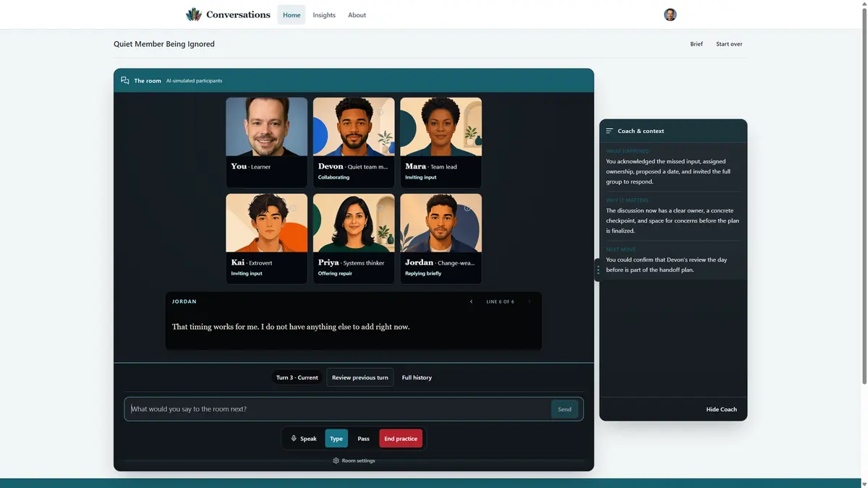868x488 pixels.
Task: Click End practice button
Action: click(401, 438)
